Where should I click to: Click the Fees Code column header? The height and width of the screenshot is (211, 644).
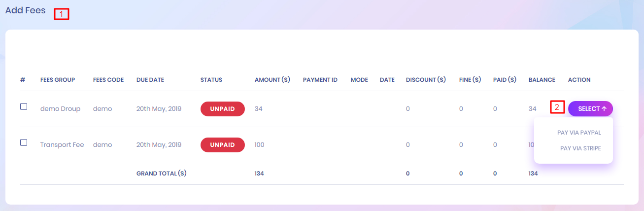(x=108, y=80)
